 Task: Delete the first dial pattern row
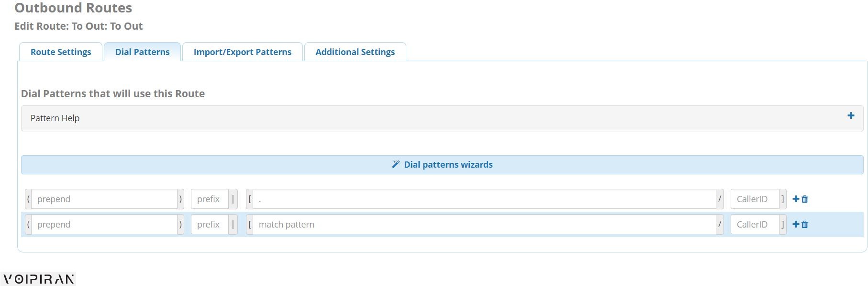(805, 199)
